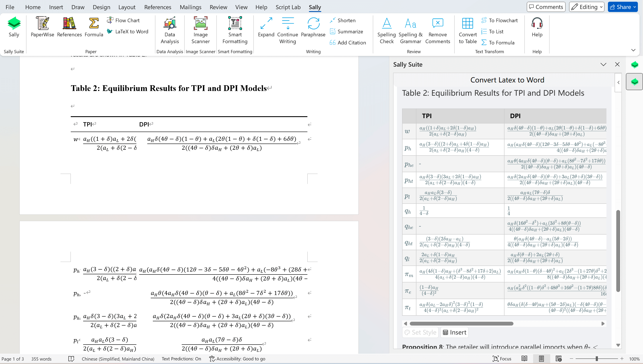Click Remove Comments
Viewport: 643px width, 364px height.
pos(437,31)
